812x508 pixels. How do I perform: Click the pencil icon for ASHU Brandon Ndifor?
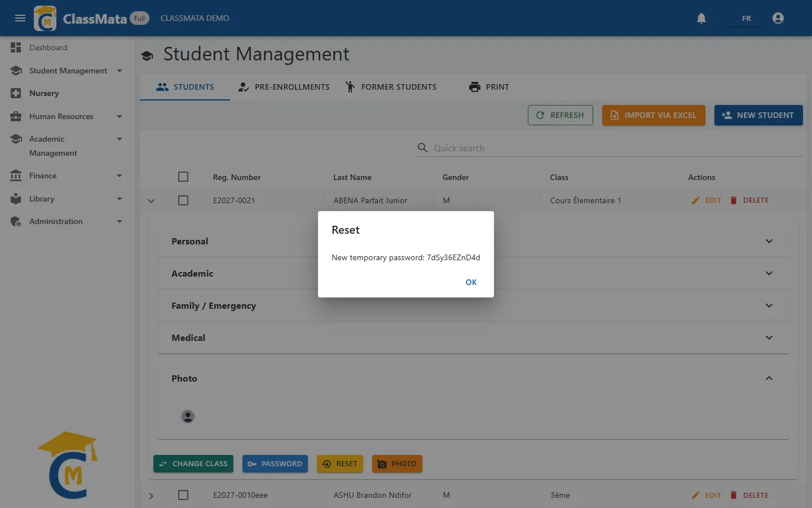click(x=696, y=495)
